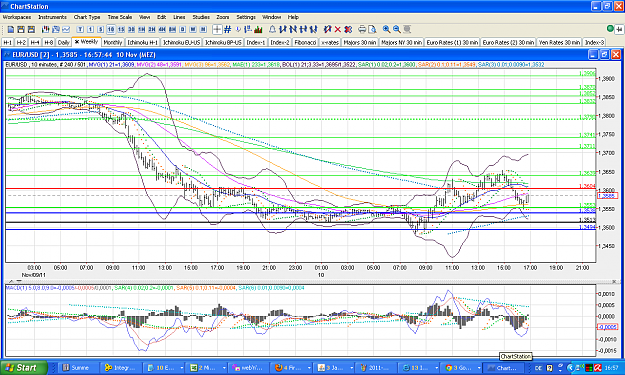Click the MACD value marker -0,0005
The image size is (625, 375).
(x=607, y=327)
